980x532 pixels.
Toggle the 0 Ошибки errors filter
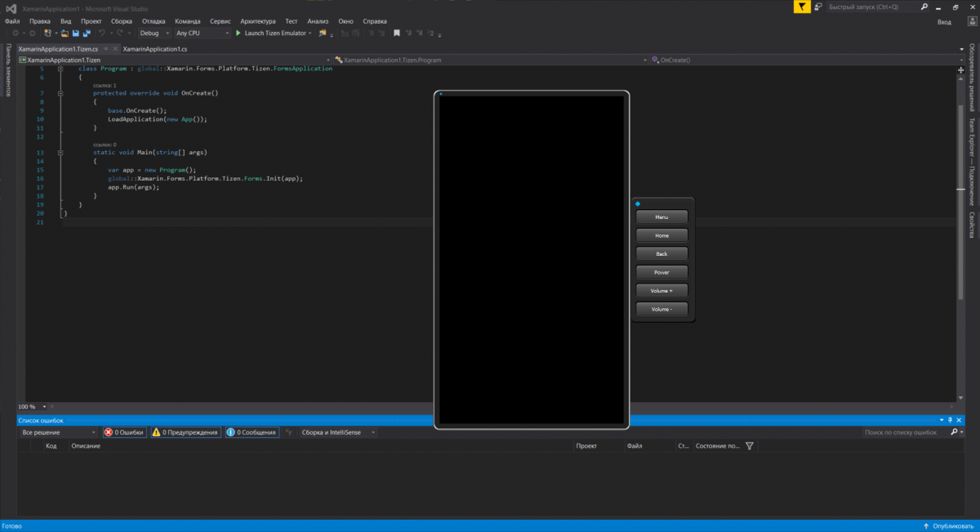pos(124,432)
